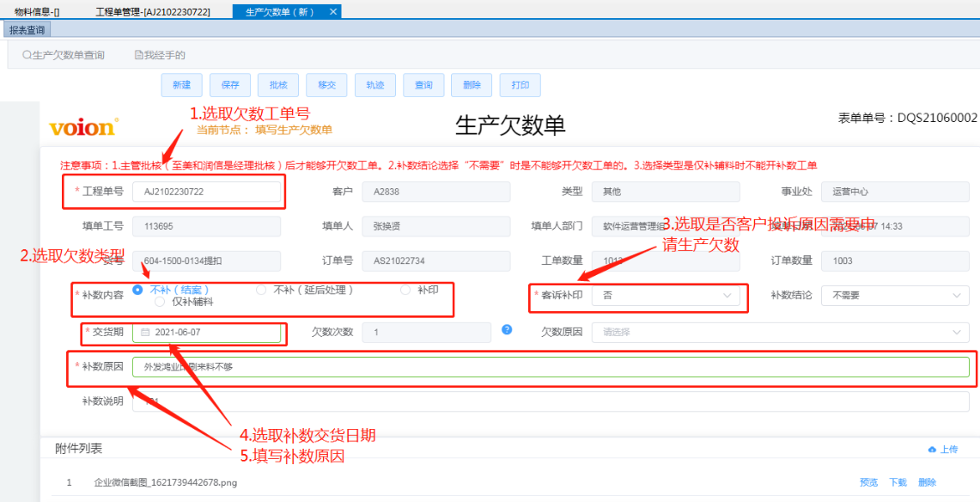Viewport: 980px width, 502px height.
Task: Click the 订单数量 field 1003
Action: tap(895, 260)
